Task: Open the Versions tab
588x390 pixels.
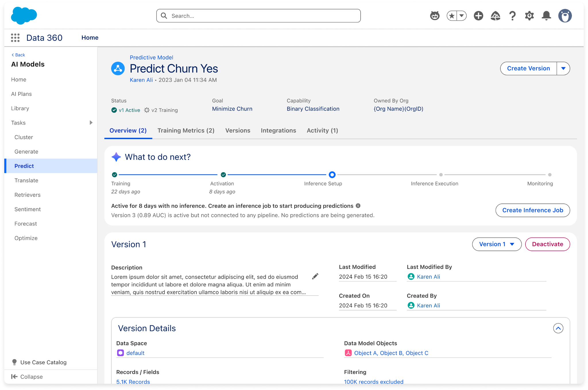Action: click(x=238, y=131)
